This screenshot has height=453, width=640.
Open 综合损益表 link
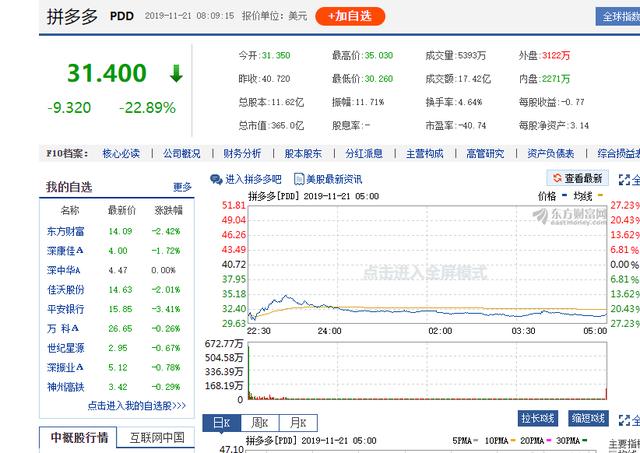[618, 153]
